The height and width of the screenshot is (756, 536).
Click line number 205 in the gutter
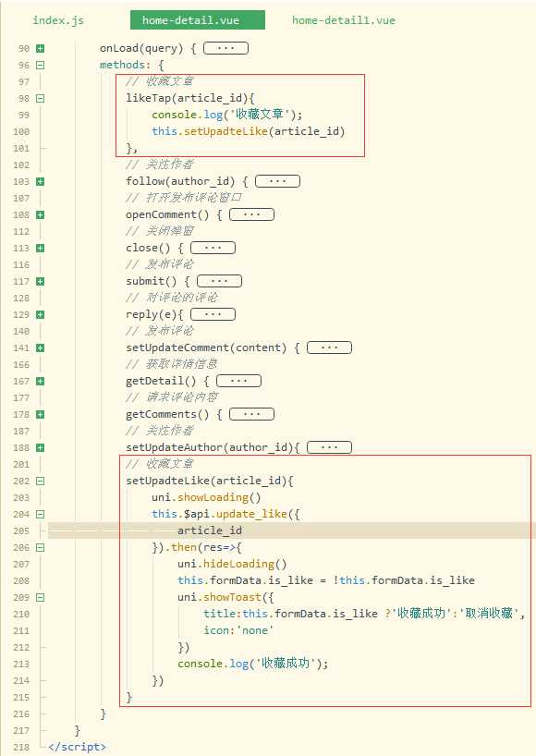[x=21, y=530]
